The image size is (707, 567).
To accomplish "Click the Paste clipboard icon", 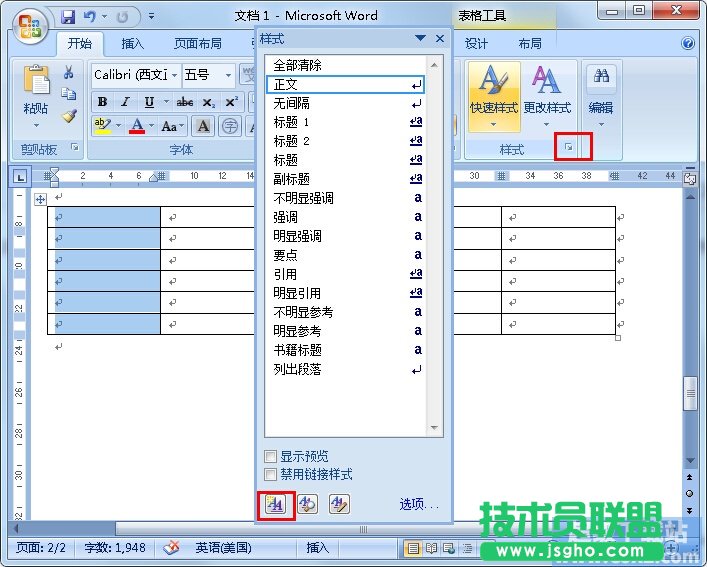I will (x=36, y=81).
